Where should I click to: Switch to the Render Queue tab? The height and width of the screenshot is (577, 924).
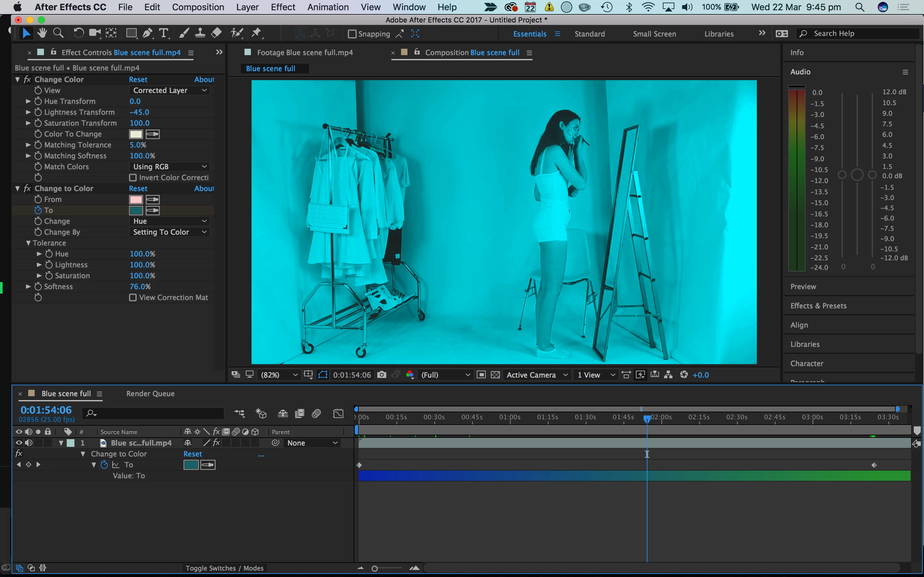[x=150, y=393]
